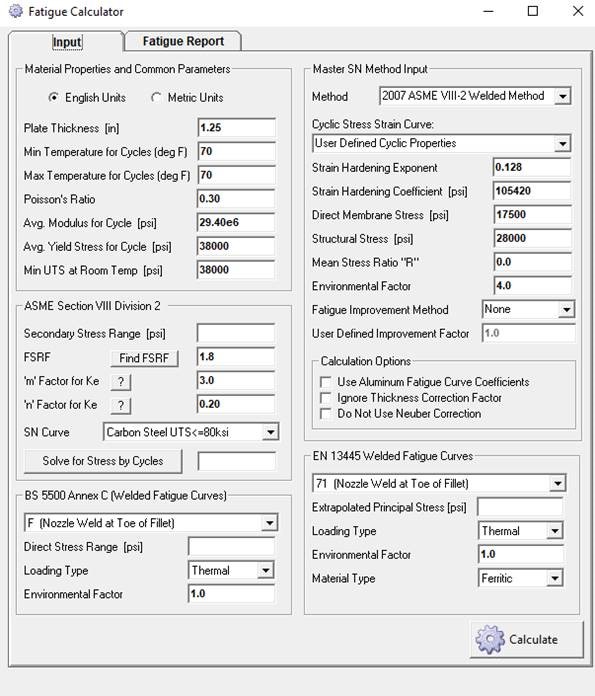The height and width of the screenshot is (696, 595).
Task: Click the Plate Thickness input field
Action: pyautogui.click(x=236, y=128)
